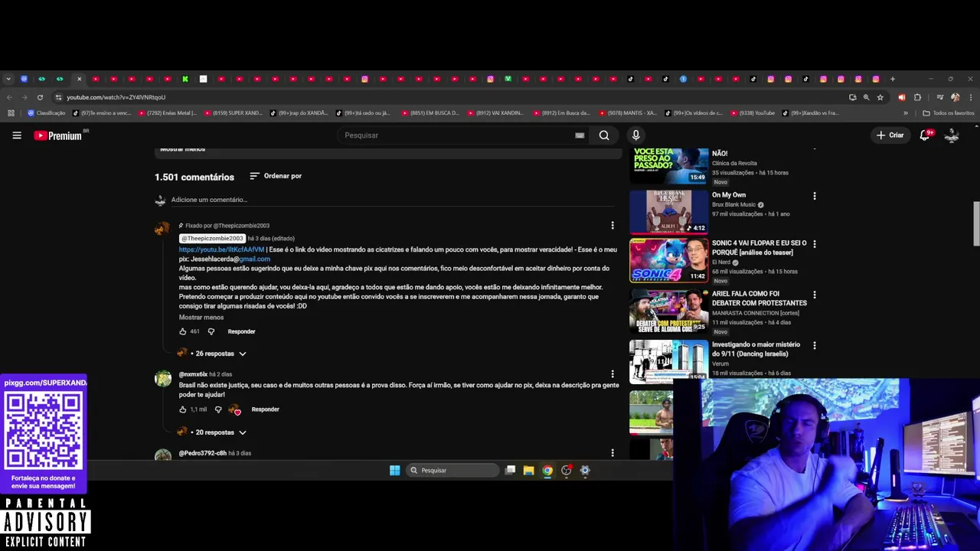Open the apps grid in bookmarks bar
This screenshot has width=980, height=551.
(x=11, y=113)
